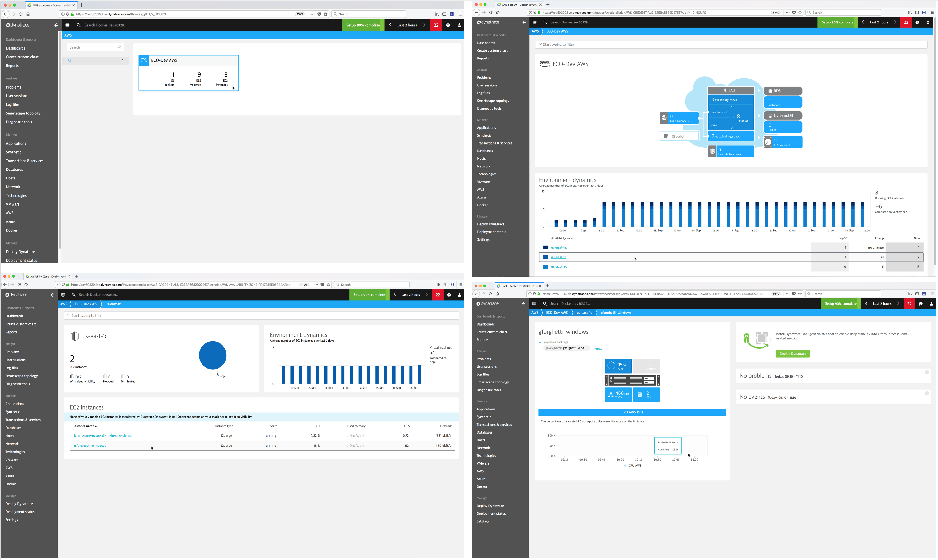
Task: Open Last 2 hours selector in AWS accounts window
Action: (407, 25)
